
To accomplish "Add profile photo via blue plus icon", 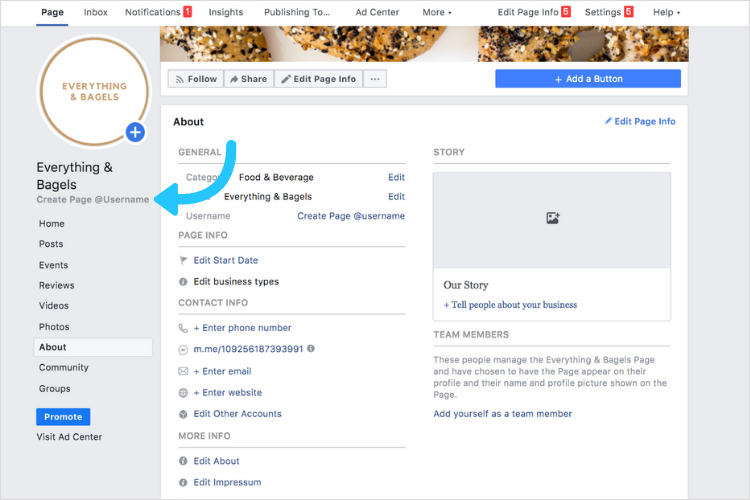I will click(135, 133).
